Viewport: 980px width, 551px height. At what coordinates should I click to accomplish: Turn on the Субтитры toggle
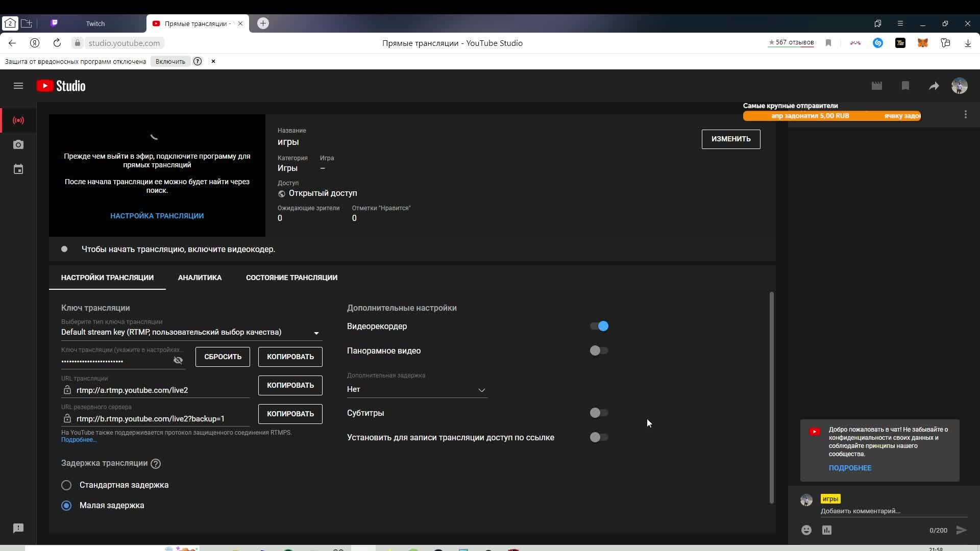click(599, 413)
